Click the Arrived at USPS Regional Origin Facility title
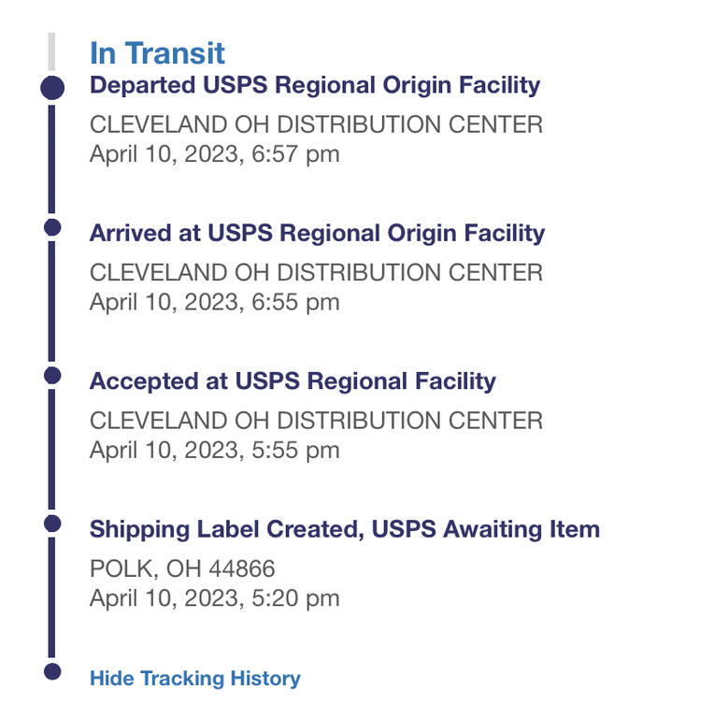 pos(317,234)
